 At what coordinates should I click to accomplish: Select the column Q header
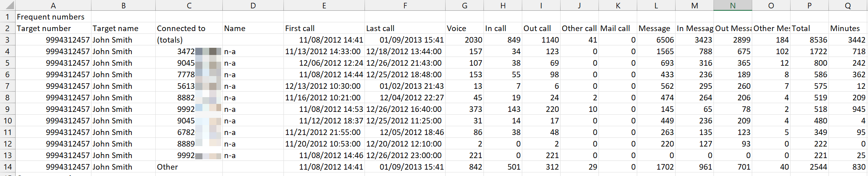848,6
